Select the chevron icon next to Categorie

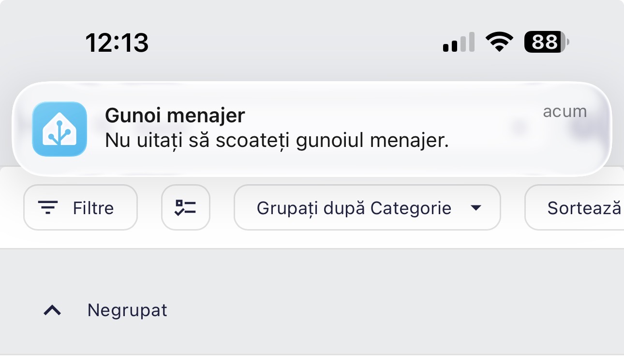point(476,208)
